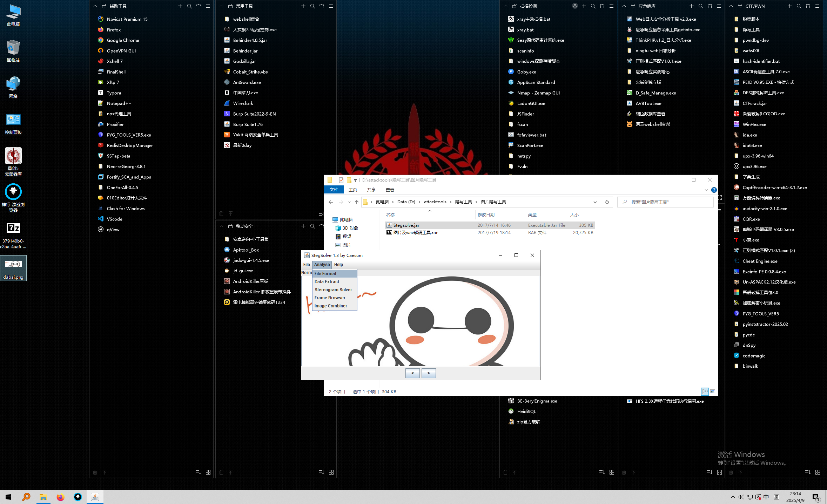Expand 此电脑 in the Explorer navigation pane

pos(330,219)
